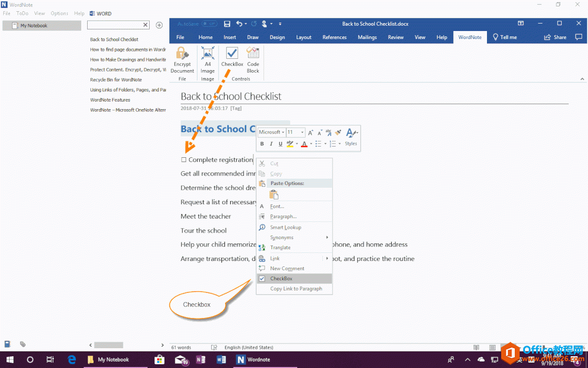Tick the checkbox before Complete registration
The height and width of the screenshot is (368, 588).
coord(184,160)
